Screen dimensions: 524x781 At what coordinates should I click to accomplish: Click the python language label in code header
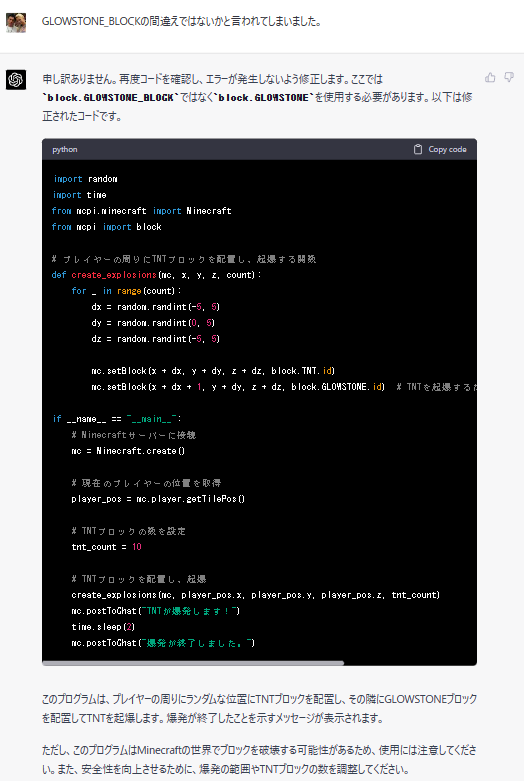65,149
